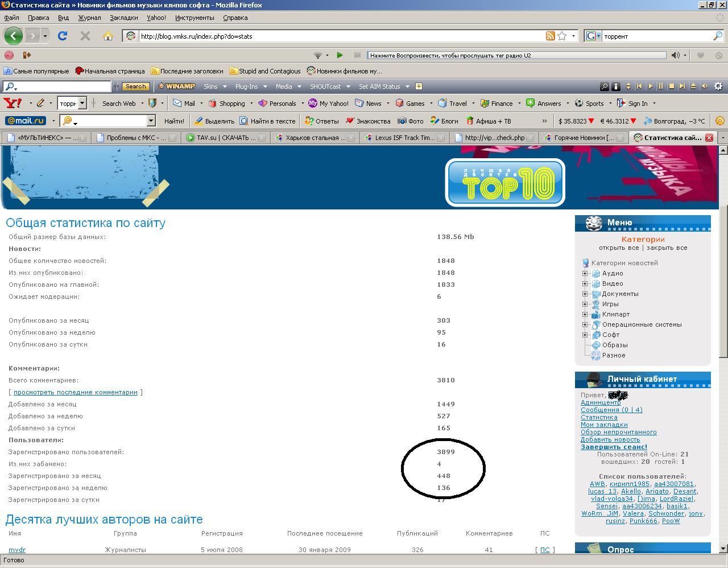Expand the Операционные системы tree node
This screenshot has height=568, width=728.
[585, 324]
